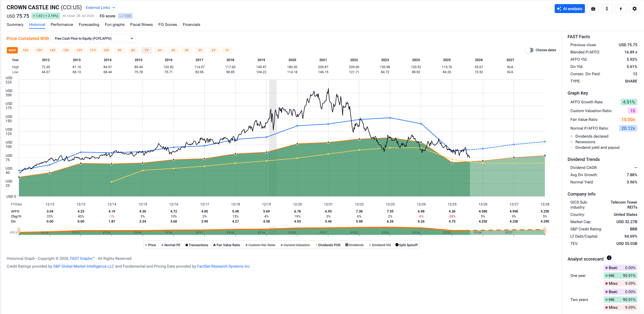Click the lightning bolt icon
Screen dimensions: 644x314
pyautogui.click(x=621, y=9)
